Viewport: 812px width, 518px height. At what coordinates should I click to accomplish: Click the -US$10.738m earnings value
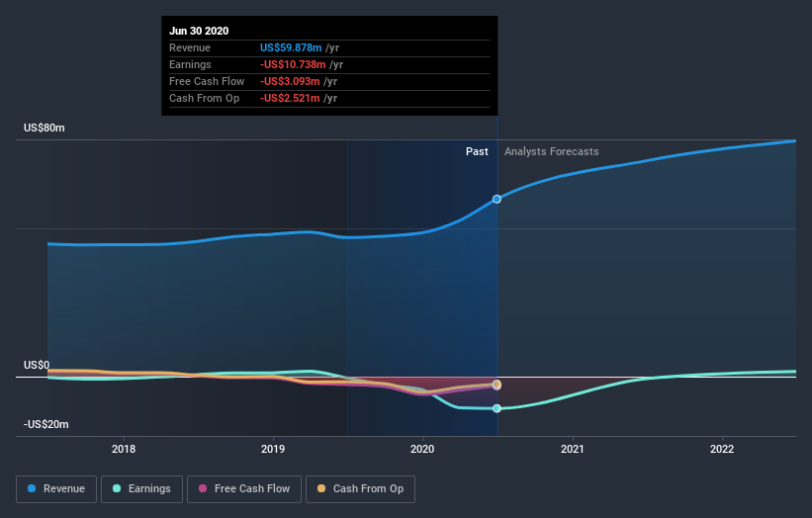click(x=293, y=64)
